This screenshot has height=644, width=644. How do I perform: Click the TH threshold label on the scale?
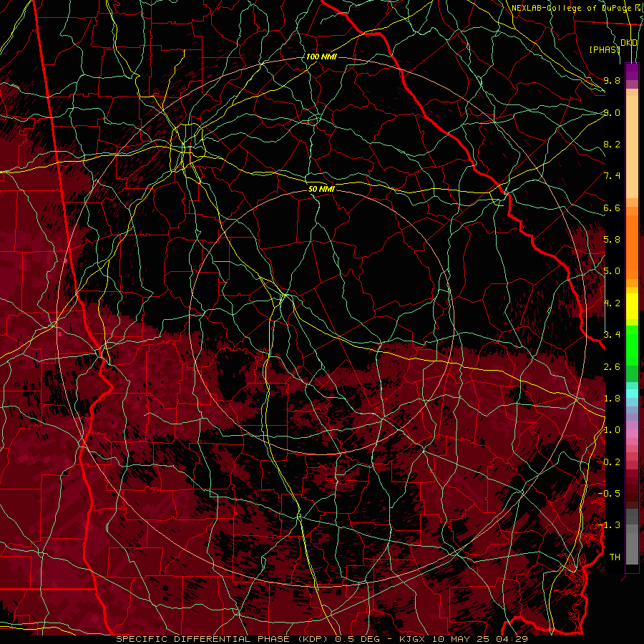pyautogui.click(x=615, y=557)
